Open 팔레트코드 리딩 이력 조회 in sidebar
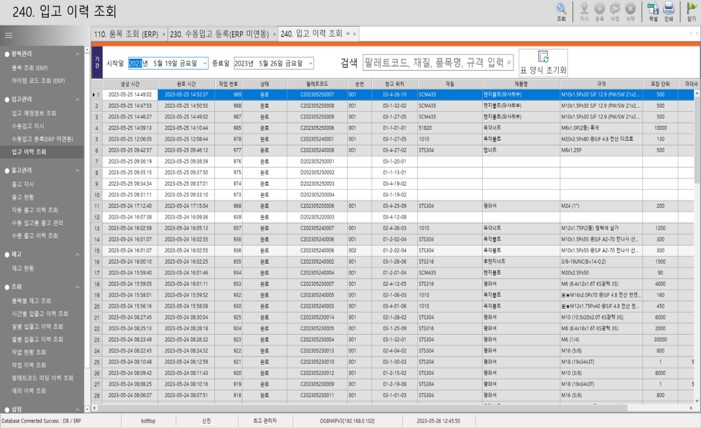 (x=42, y=378)
